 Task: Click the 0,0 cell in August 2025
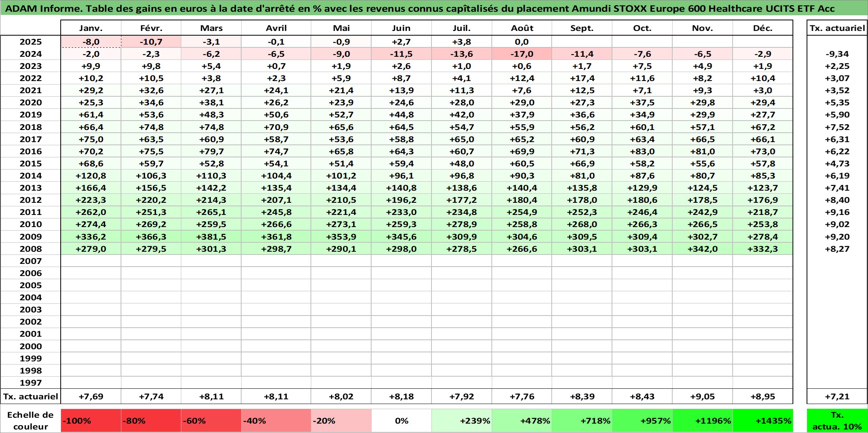(x=522, y=42)
